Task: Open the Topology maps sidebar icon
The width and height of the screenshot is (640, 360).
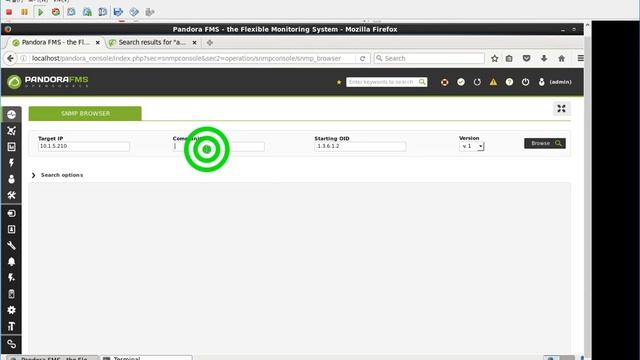Action: [11, 131]
